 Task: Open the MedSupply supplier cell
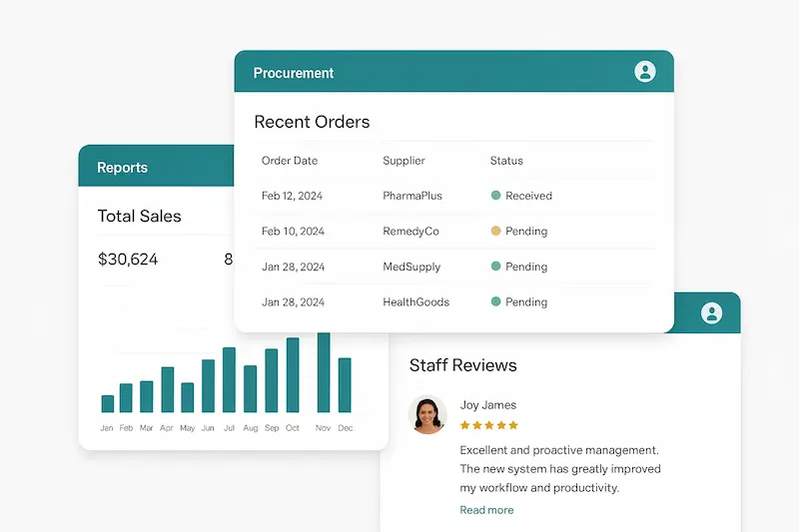(x=411, y=266)
